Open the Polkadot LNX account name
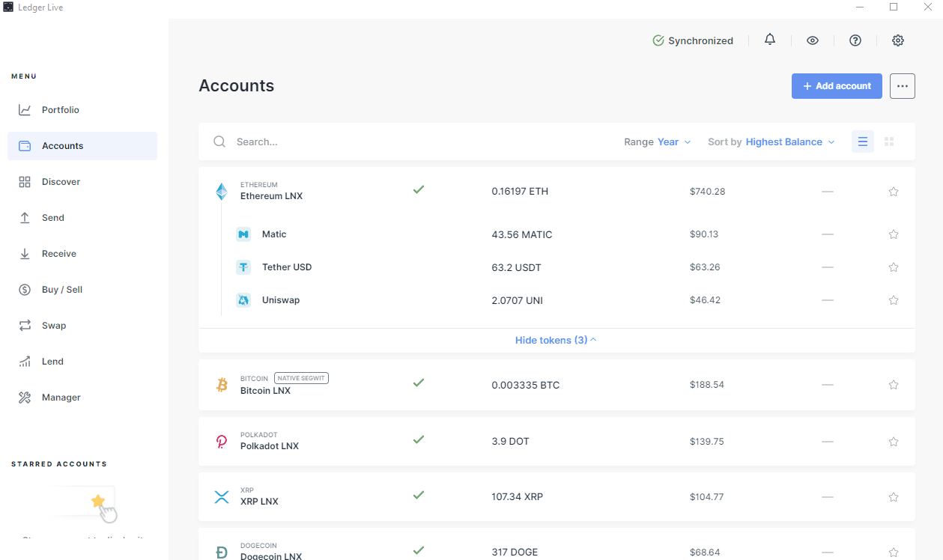This screenshot has width=943, height=560. [x=270, y=446]
